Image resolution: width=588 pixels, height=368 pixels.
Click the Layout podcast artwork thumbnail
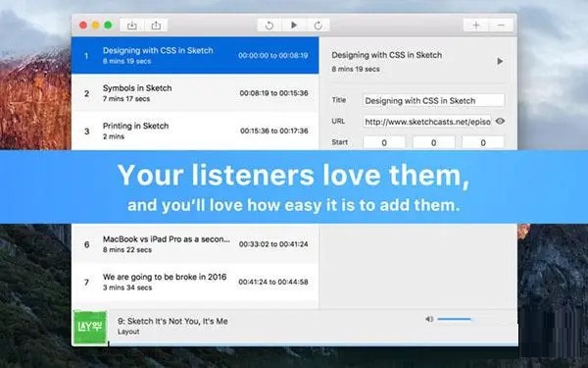coord(89,327)
